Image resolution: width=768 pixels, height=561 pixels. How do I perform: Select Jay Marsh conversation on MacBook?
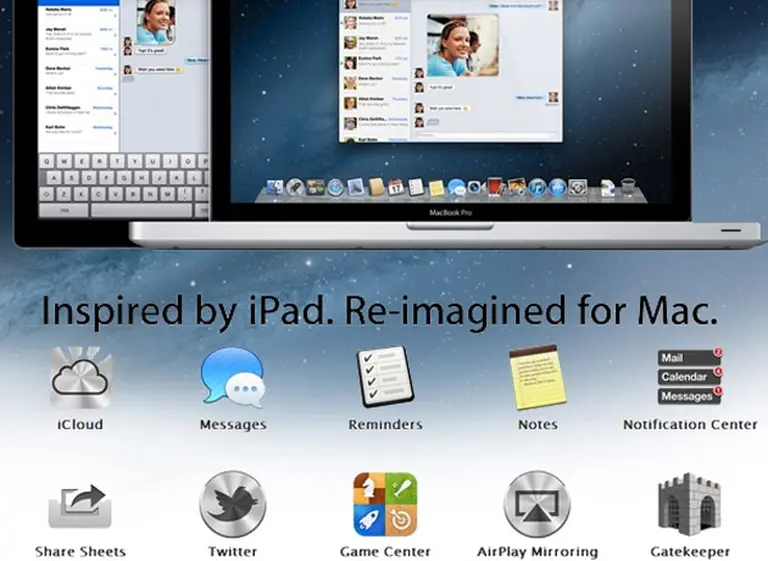[376, 42]
